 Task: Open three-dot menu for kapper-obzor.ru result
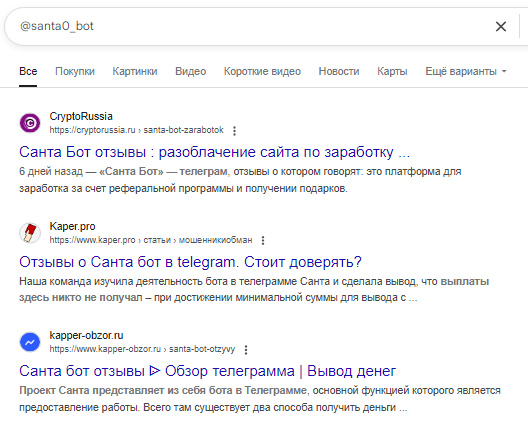[246, 350]
